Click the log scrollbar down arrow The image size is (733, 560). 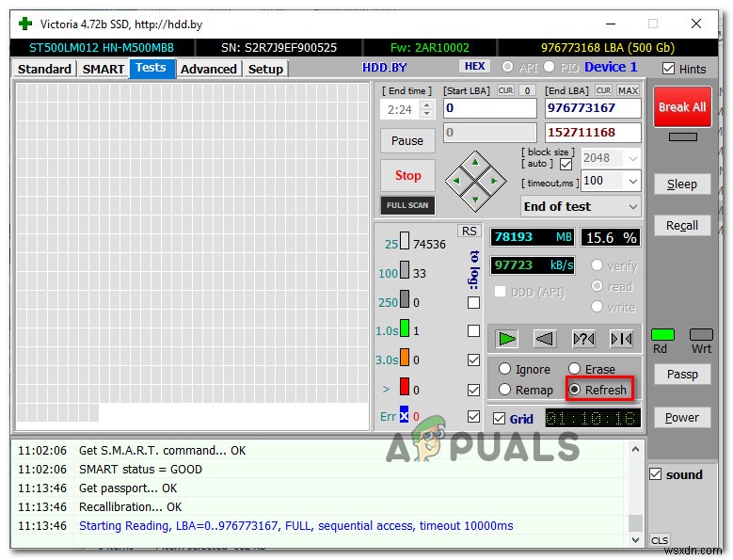click(x=635, y=539)
